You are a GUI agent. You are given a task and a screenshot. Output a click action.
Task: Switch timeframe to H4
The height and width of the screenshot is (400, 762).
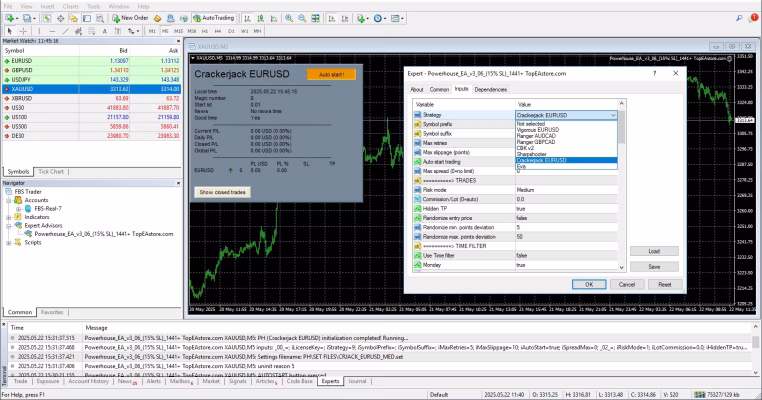[x=218, y=31]
